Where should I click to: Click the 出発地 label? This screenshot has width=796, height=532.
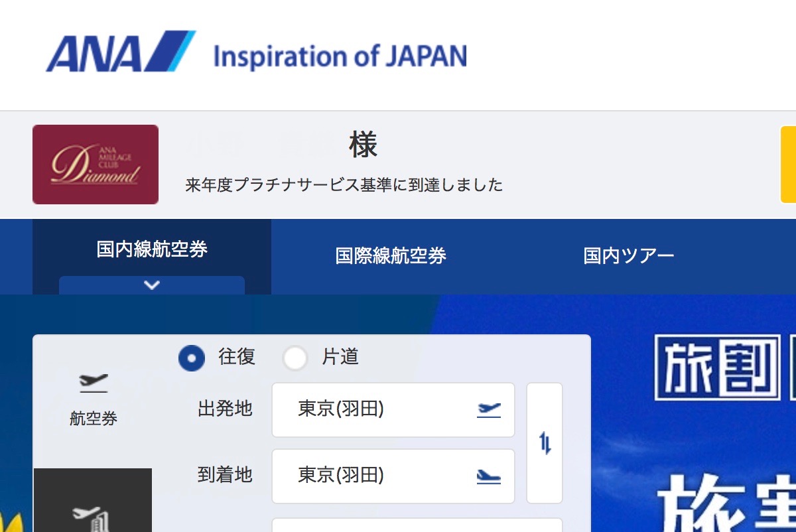click(225, 409)
